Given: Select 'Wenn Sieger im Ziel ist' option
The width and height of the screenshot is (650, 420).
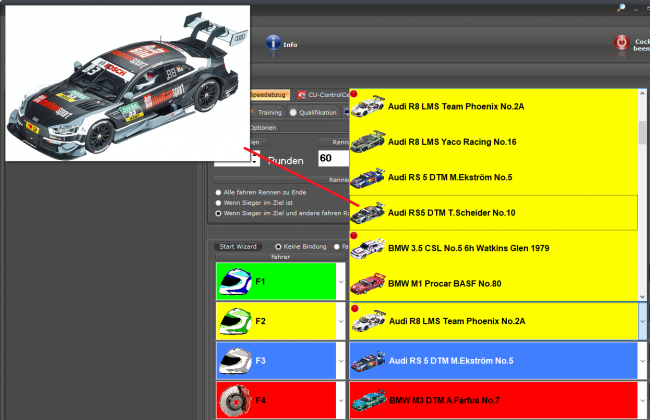Looking at the screenshot, I should pos(218,203).
